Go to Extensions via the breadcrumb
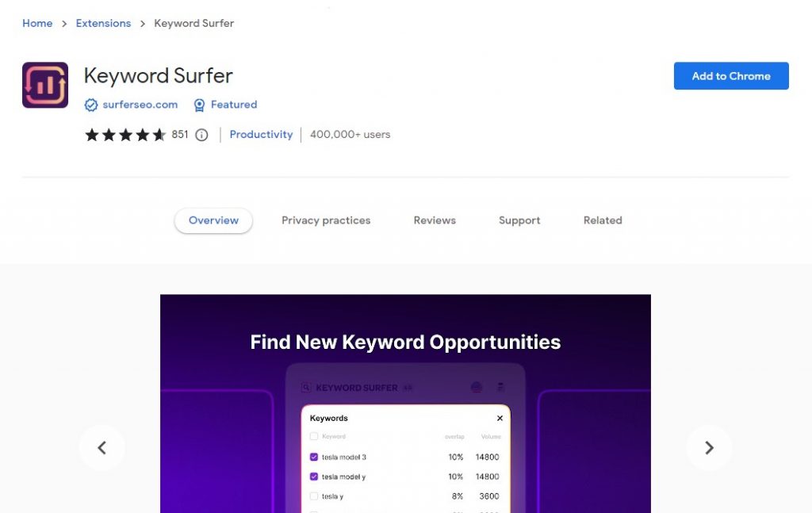Viewport: 812px width, 513px height. [x=103, y=23]
